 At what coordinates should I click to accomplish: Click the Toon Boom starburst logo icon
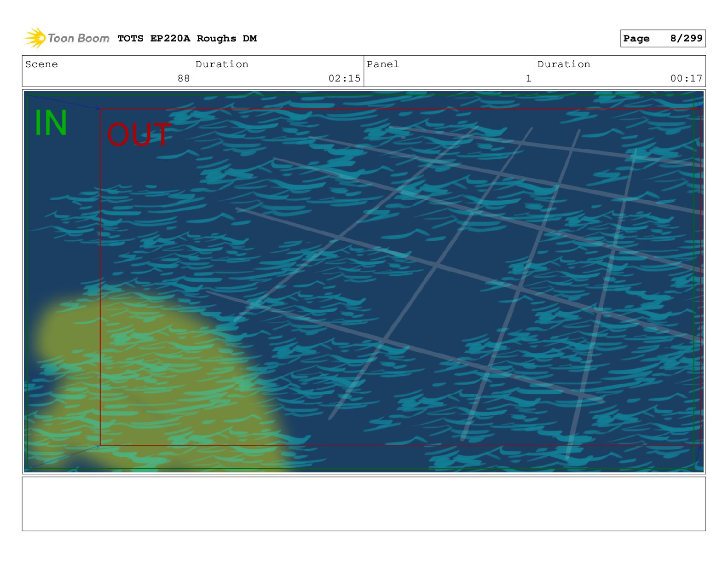[35, 38]
